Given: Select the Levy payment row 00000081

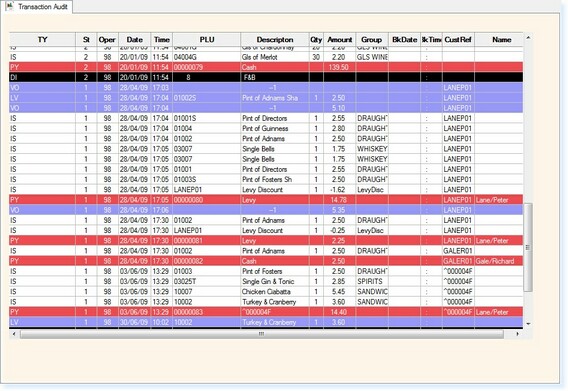Looking at the screenshot, I should click(266, 241).
